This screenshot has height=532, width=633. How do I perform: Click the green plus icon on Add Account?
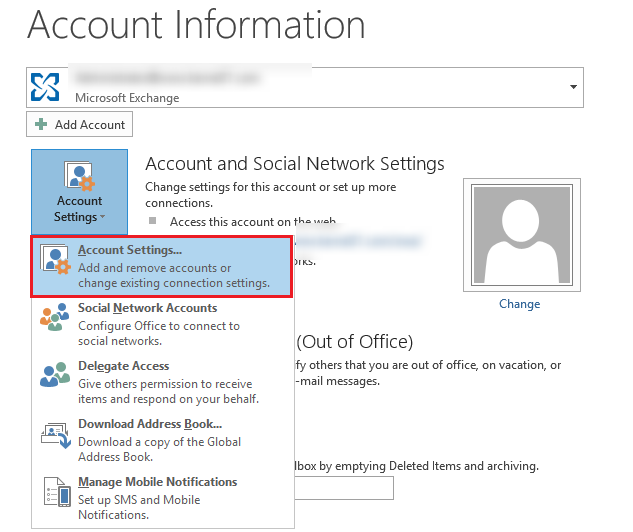(x=41, y=124)
